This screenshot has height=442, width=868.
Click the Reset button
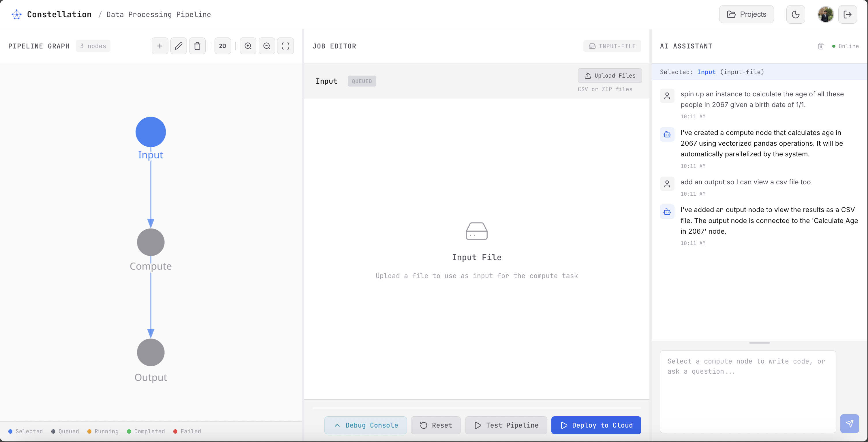click(436, 425)
